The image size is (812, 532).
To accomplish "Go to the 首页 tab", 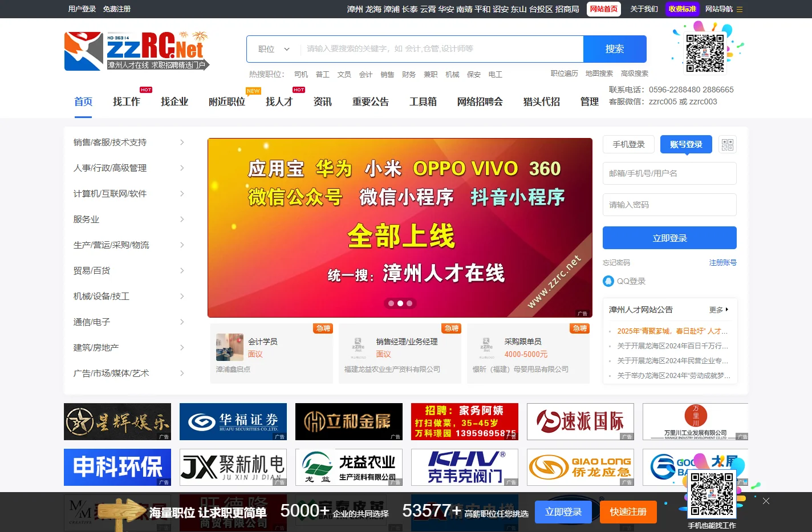I will [x=83, y=101].
